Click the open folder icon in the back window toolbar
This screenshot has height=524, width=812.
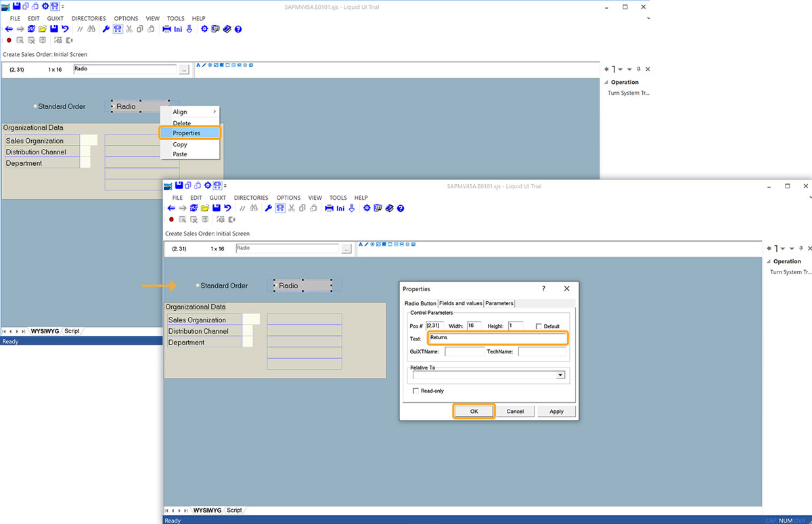coord(42,29)
